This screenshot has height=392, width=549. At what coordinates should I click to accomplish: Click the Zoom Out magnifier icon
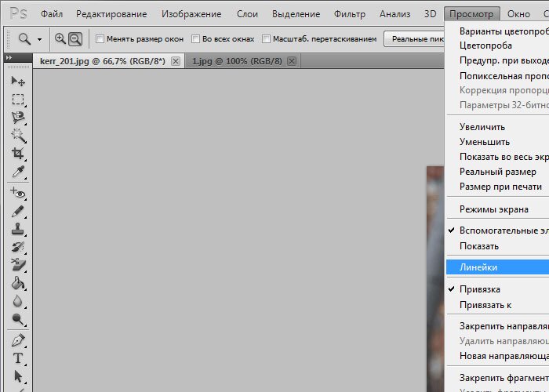(75, 39)
